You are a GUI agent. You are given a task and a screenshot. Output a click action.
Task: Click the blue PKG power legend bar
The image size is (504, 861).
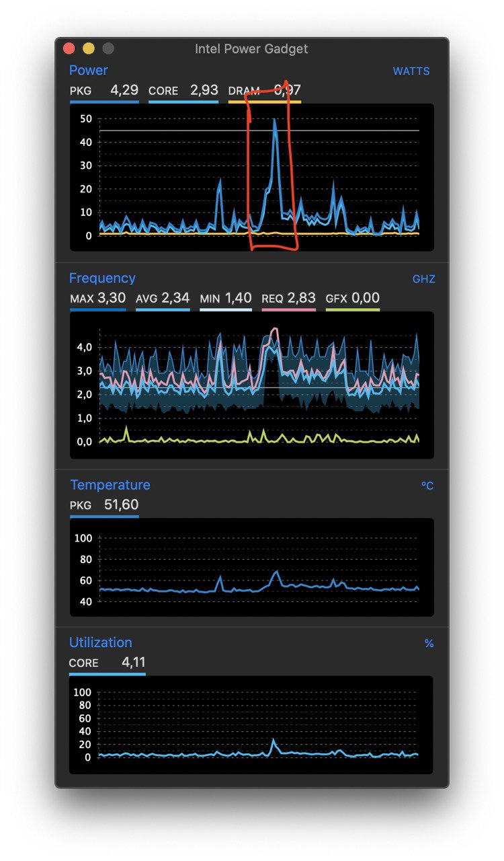(x=104, y=102)
